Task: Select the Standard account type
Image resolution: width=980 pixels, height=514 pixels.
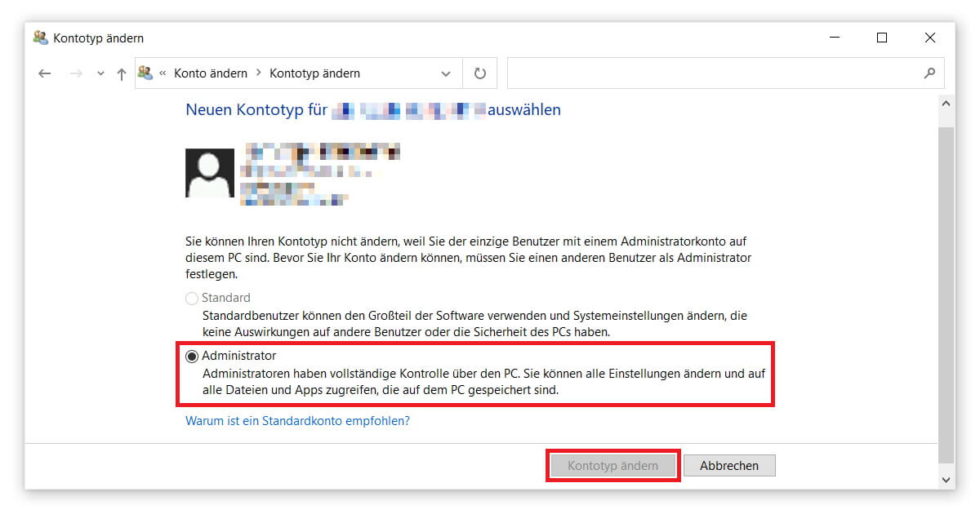Action: (x=193, y=298)
